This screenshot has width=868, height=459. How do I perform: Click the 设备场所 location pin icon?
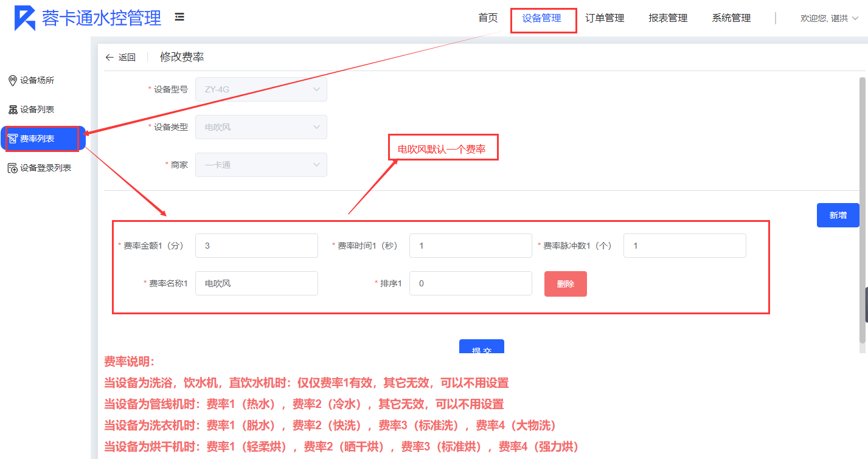[12, 80]
